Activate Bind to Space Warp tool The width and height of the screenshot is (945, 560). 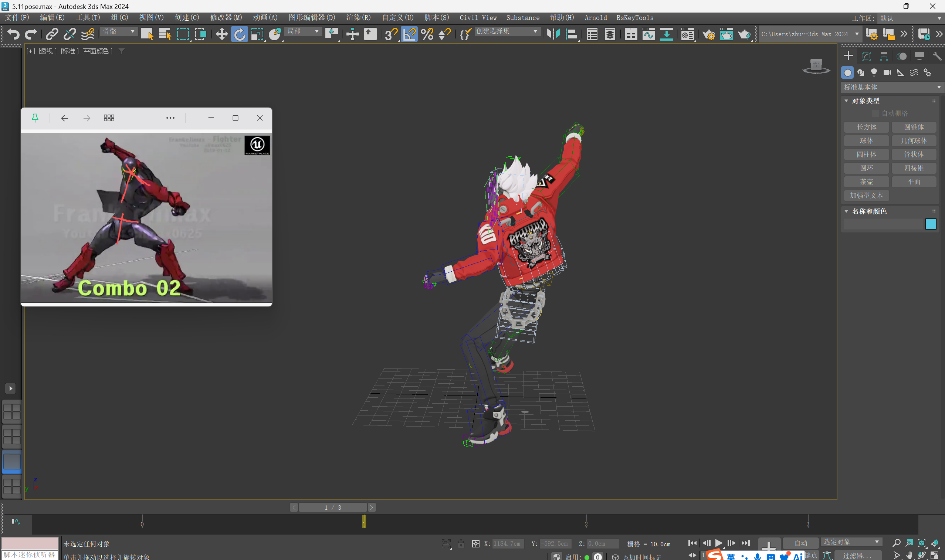pos(88,34)
